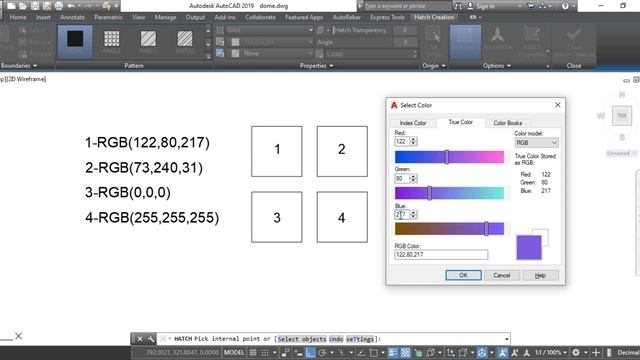This screenshot has width=640, height=360.
Task: Click the Save As icon in quick access toolbar
Action: (47, 6)
